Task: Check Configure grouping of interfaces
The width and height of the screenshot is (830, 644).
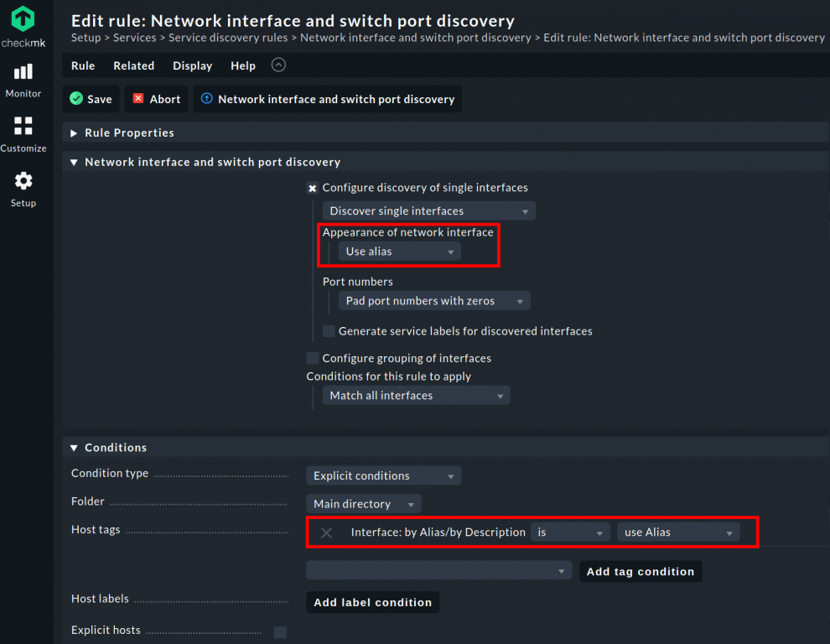Action: [x=312, y=358]
